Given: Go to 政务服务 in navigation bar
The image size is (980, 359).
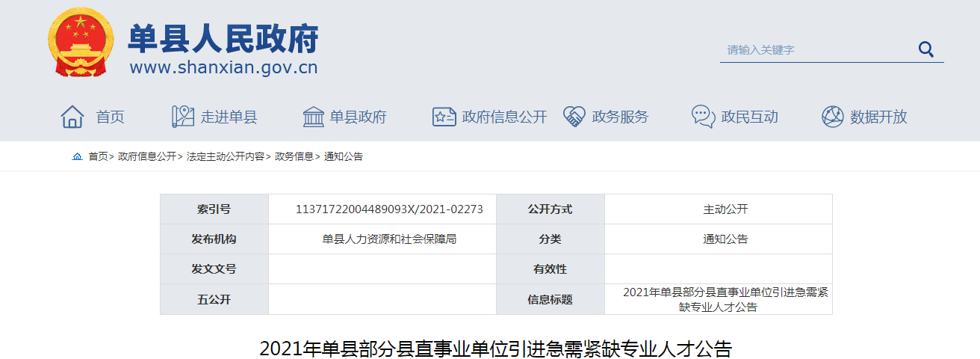Looking at the screenshot, I should click(620, 117).
